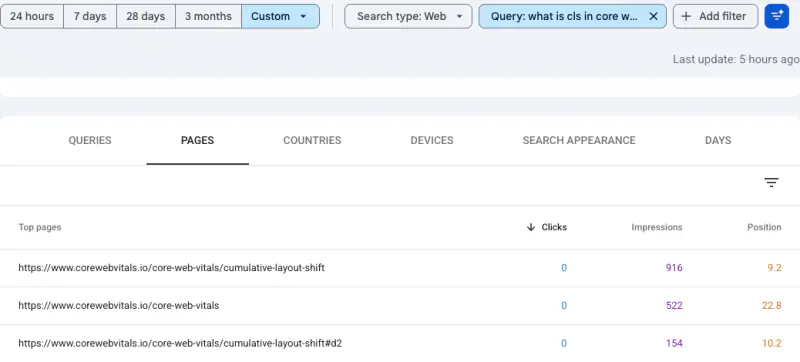This screenshot has width=800, height=362.
Task: Click the blue filter sparkle icon button
Action: 777,16
